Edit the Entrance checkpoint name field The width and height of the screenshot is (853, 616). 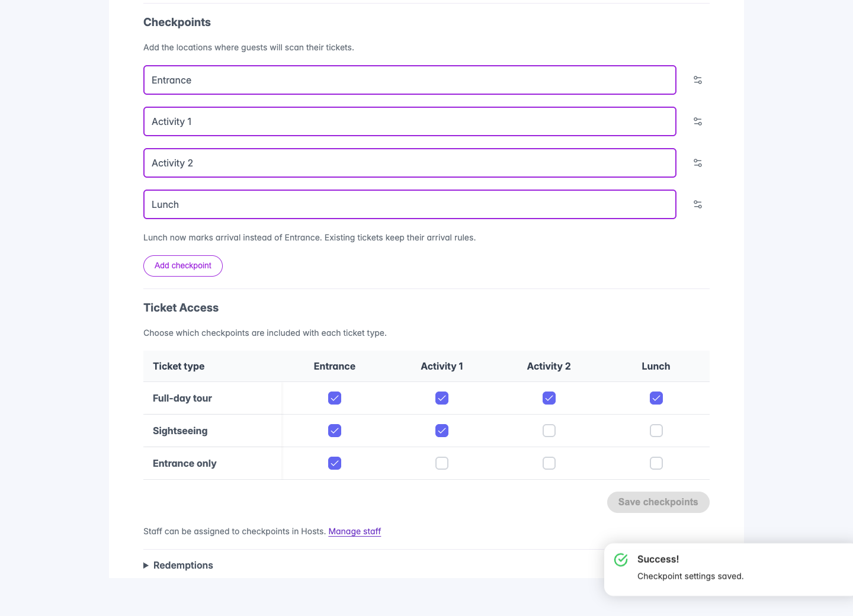coord(410,80)
